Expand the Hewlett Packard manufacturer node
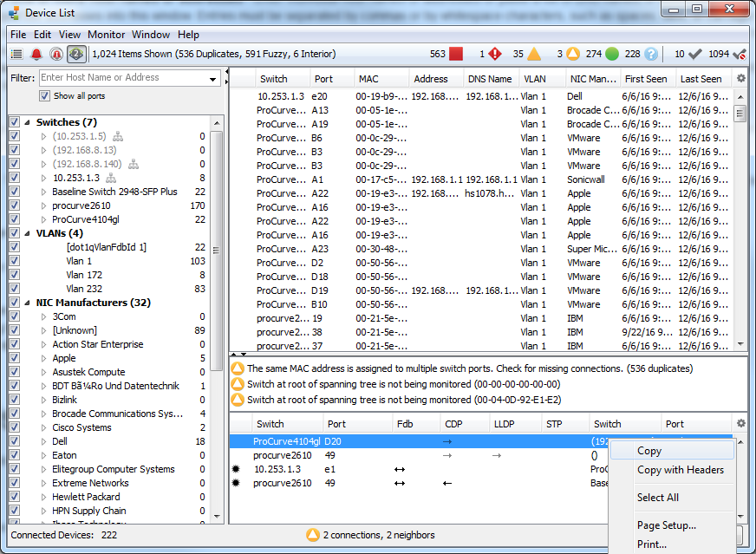Viewport: 756px width, 554px height. point(44,497)
